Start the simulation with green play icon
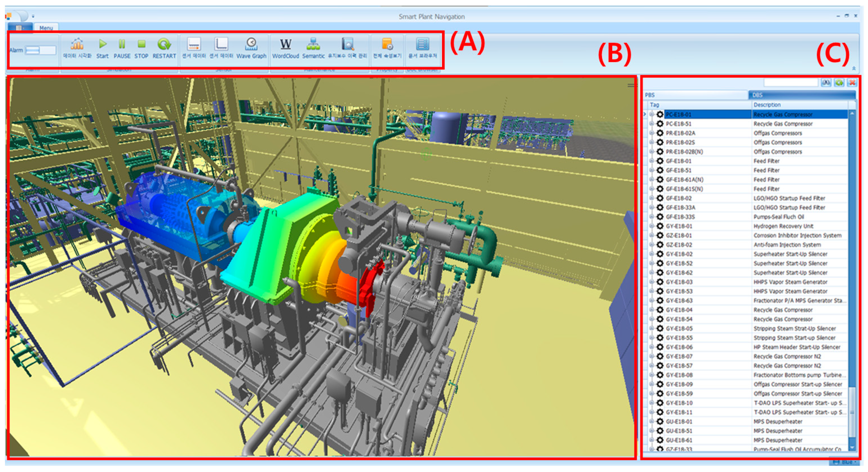 click(x=102, y=44)
